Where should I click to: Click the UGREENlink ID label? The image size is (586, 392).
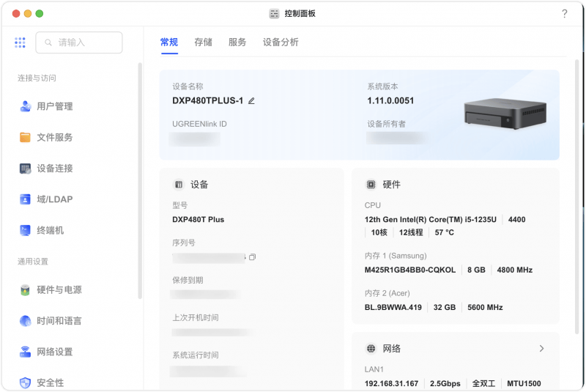199,124
